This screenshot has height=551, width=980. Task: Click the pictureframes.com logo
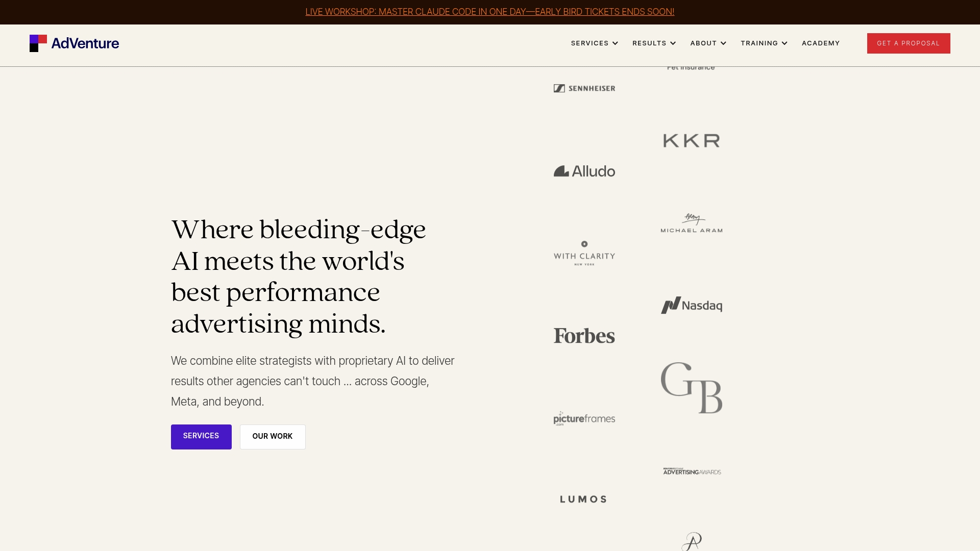[584, 418]
